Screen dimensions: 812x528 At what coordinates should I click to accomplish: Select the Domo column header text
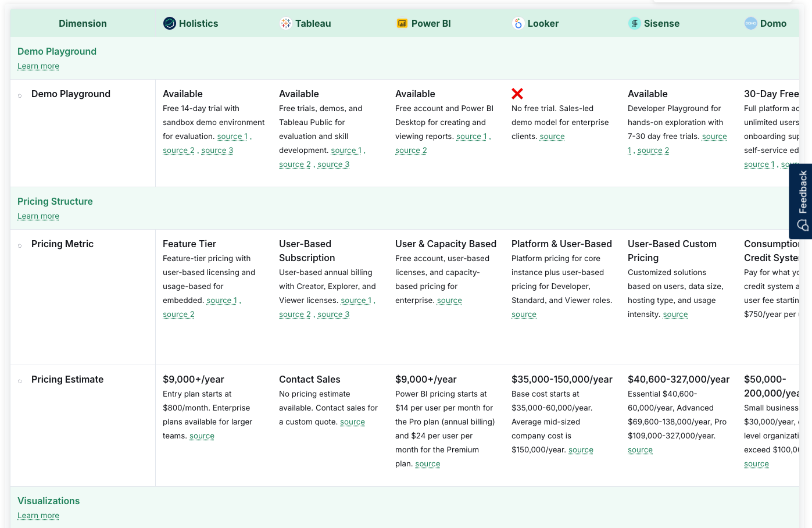(x=774, y=23)
